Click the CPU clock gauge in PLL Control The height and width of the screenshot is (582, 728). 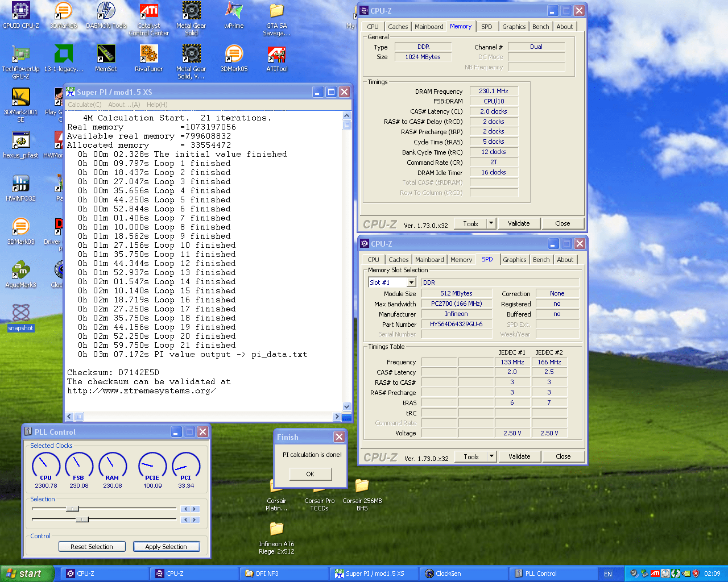pyautogui.click(x=45, y=466)
